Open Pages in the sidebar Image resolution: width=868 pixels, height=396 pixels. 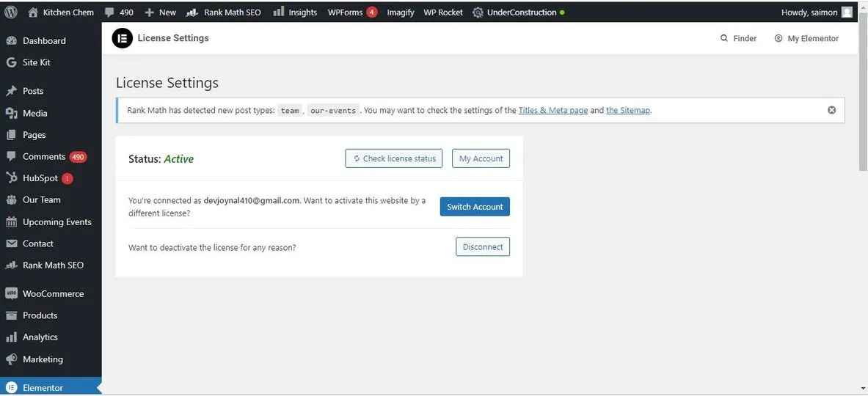(34, 134)
